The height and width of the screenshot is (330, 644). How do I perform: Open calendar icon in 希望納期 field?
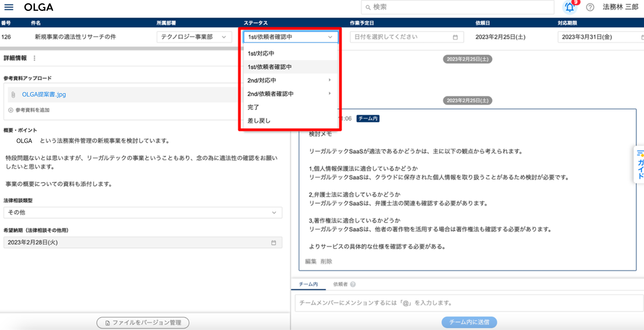click(274, 243)
